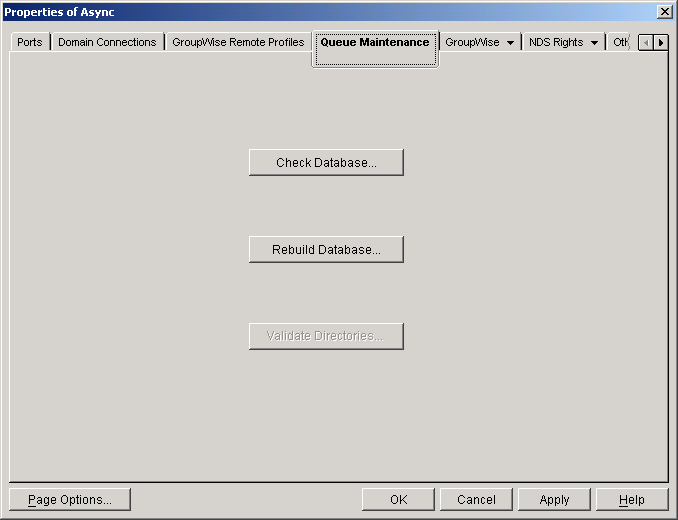Click the Validate Directories button

pos(326,336)
